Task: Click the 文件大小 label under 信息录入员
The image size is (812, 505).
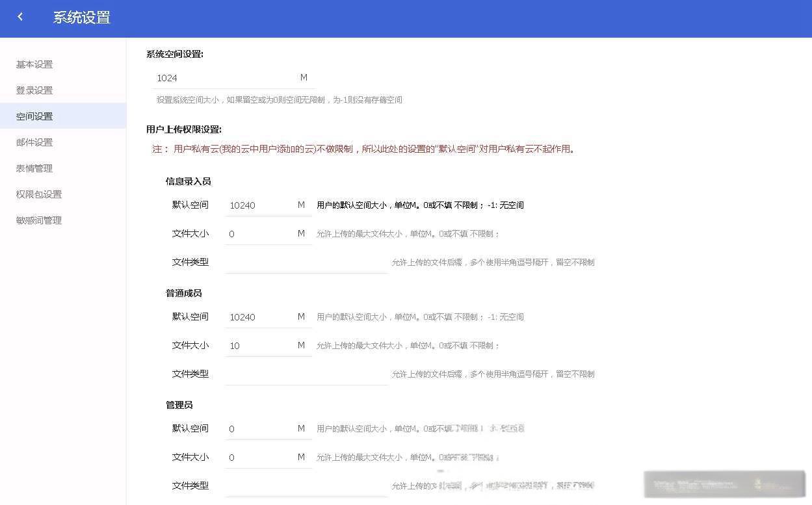Action: [x=190, y=233]
